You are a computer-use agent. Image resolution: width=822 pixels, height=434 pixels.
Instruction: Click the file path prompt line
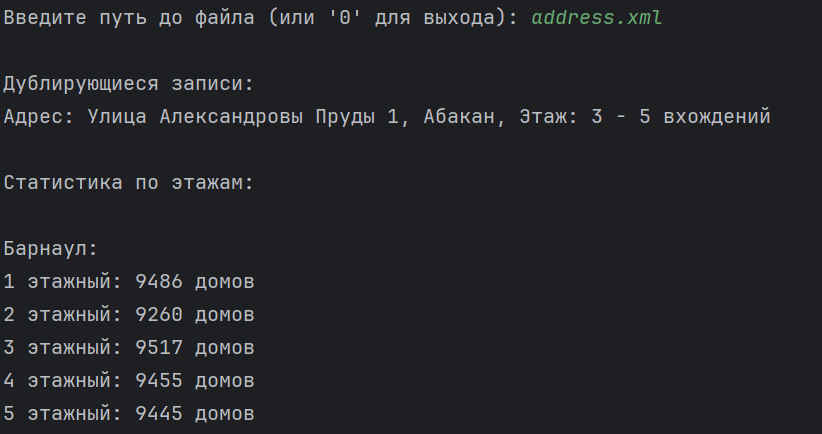point(333,18)
